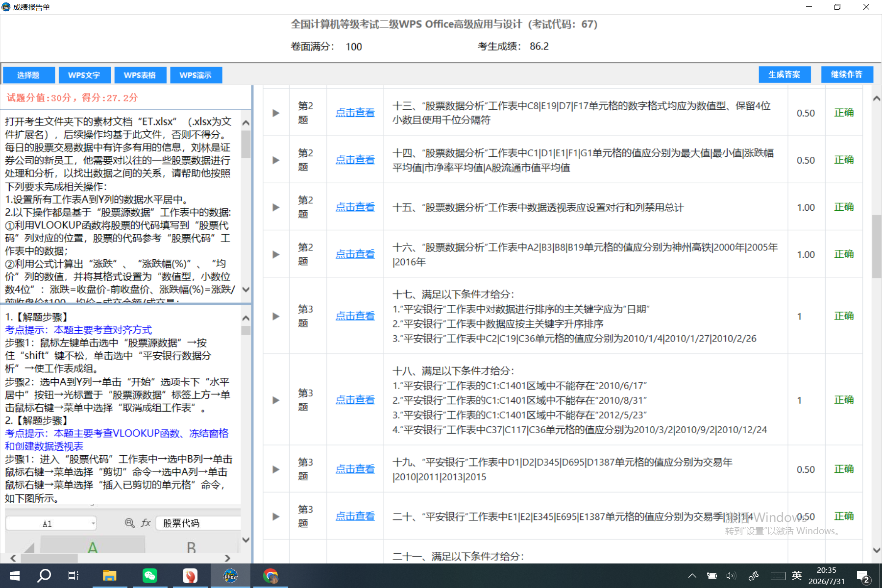Select the 考生成绩 value 86.2
Screen dimensions: 882x588
[x=539, y=47]
